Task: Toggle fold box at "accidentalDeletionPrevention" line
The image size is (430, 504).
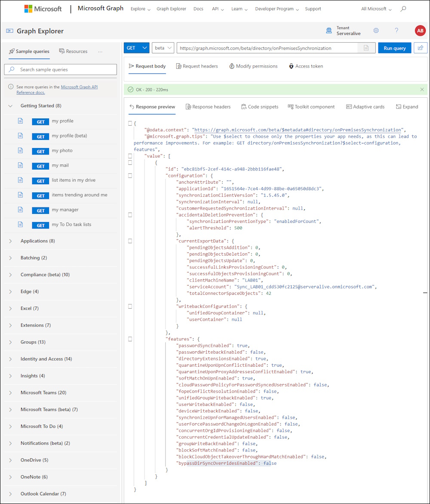Action: click(130, 215)
